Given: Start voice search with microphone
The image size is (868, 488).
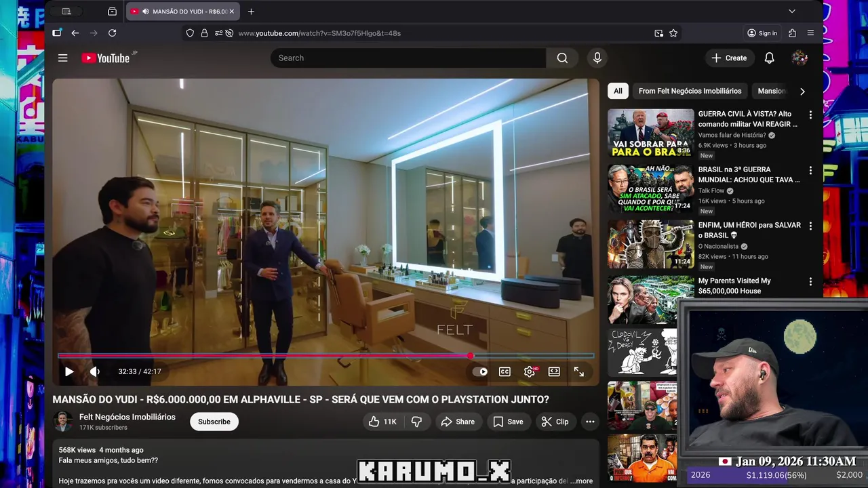Looking at the screenshot, I should [597, 58].
